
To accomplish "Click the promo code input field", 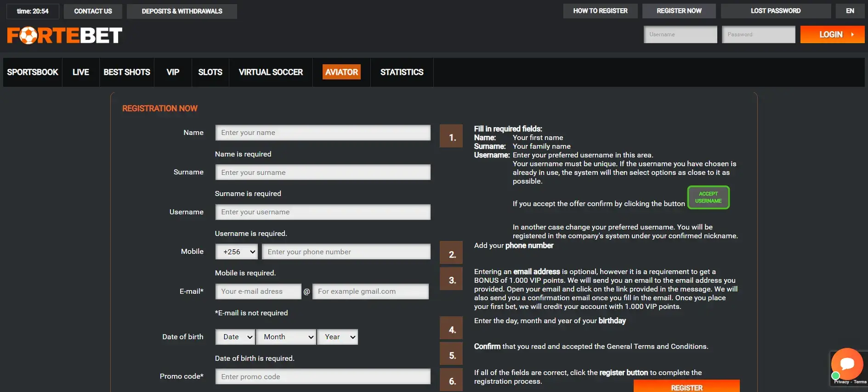I will (x=323, y=376).
